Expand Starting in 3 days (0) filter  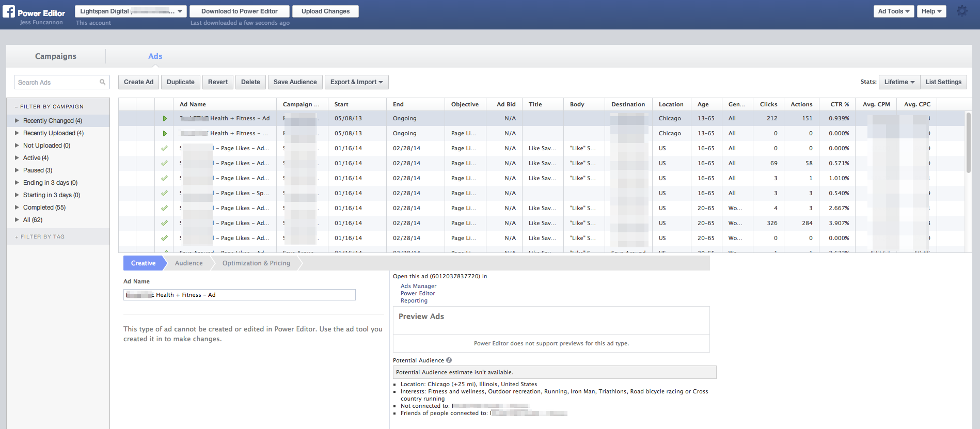17,195
